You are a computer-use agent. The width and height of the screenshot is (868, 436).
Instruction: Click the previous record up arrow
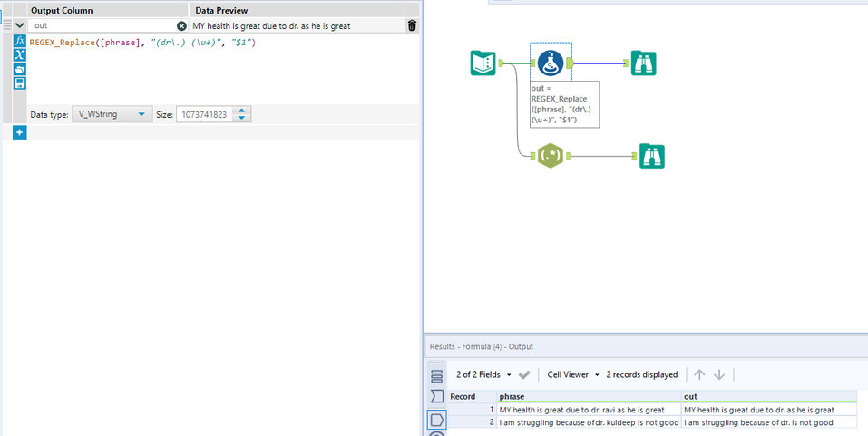pos(699,374)
